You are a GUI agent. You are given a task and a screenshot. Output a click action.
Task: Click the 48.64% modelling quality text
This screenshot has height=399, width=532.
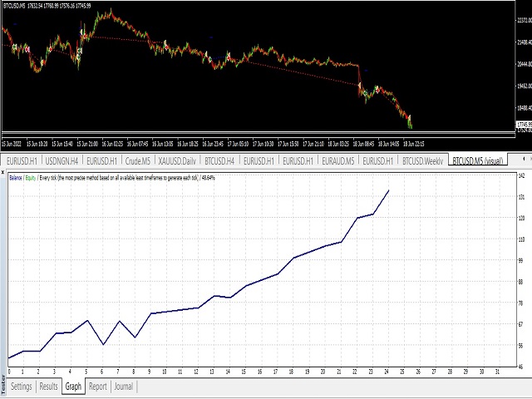click(208, 177)
